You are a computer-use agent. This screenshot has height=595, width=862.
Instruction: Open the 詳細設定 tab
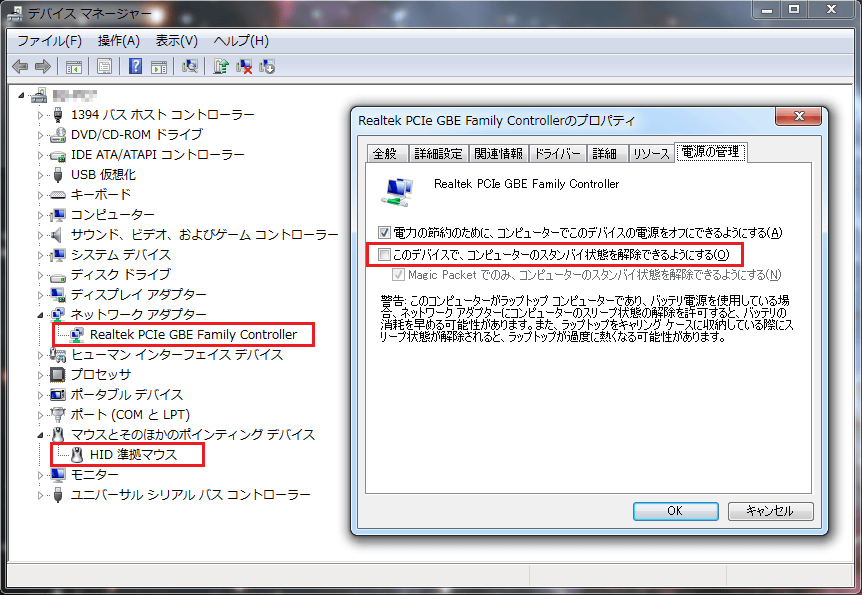pos(438,153)
